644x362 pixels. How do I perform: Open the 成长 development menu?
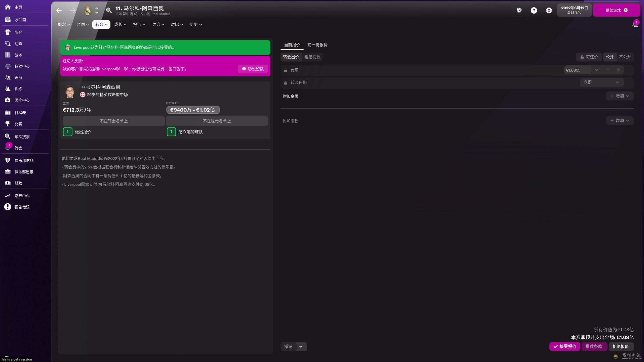[x=120, y=25]
